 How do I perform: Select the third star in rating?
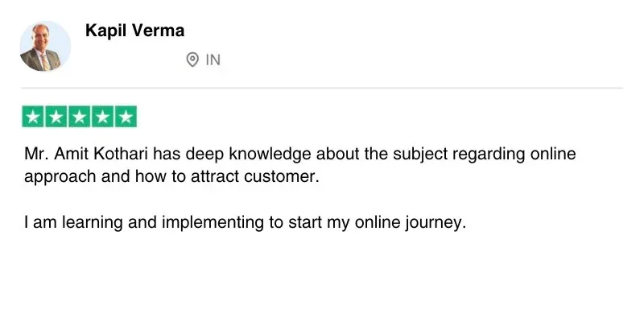click(80, 117)
